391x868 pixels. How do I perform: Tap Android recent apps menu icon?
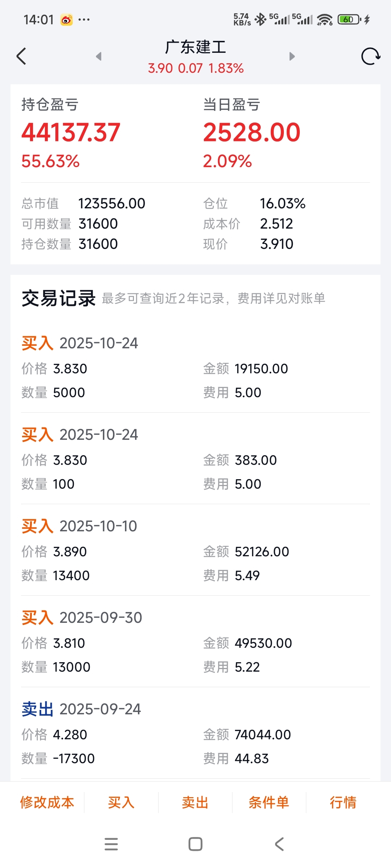[x=111, y=844]
